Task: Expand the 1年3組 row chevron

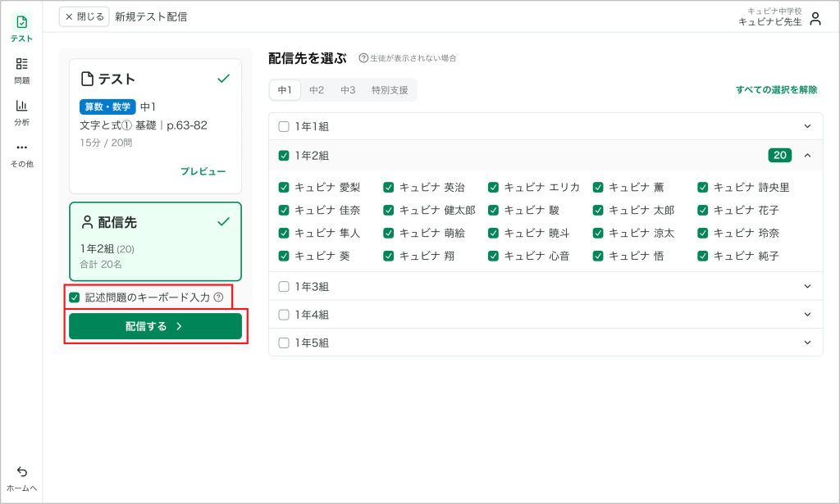Action: [x=807, y=286]
